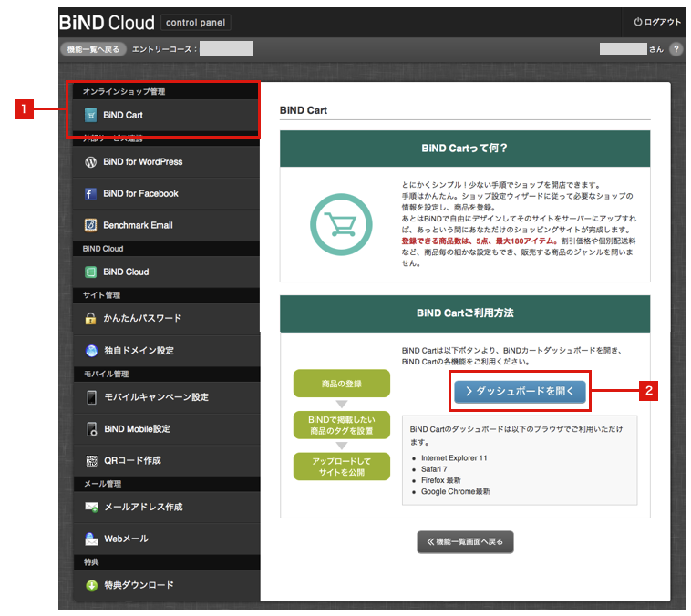The width and height of the screenshot is (691, 616).
Task: Click ダッシュボードを開く button
Action: 520,391
